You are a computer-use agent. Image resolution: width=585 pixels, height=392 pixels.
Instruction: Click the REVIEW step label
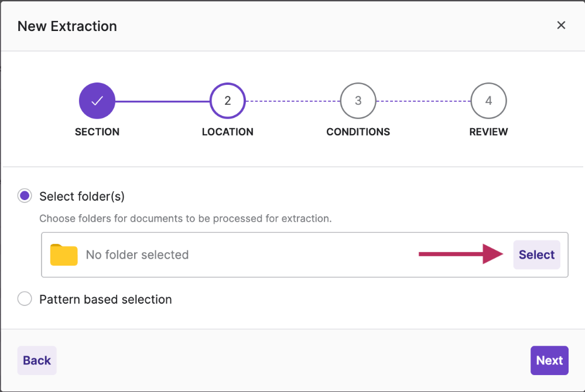[488, 132]
